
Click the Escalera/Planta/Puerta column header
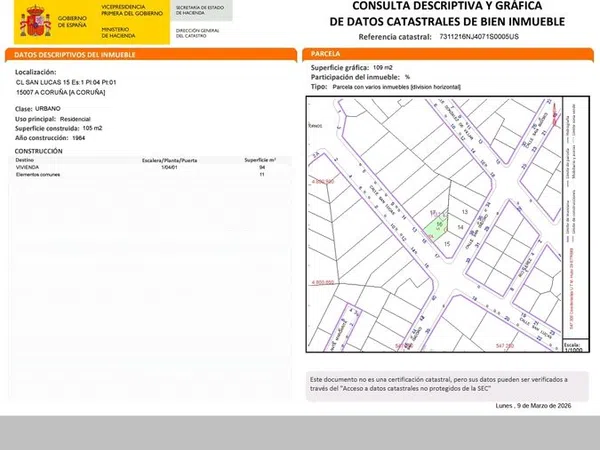168,159
